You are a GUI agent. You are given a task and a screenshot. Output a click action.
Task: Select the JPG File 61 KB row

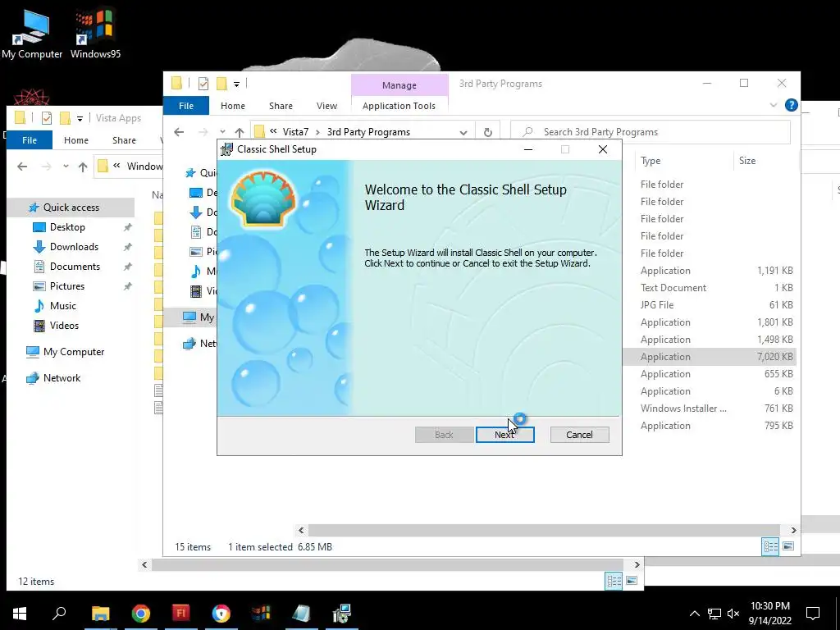(x=710, y=305)
